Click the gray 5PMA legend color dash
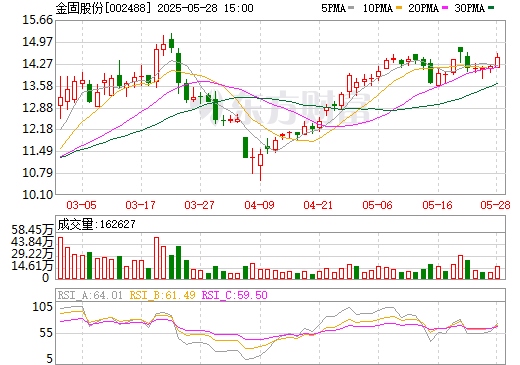 click(x=351, y=7)
